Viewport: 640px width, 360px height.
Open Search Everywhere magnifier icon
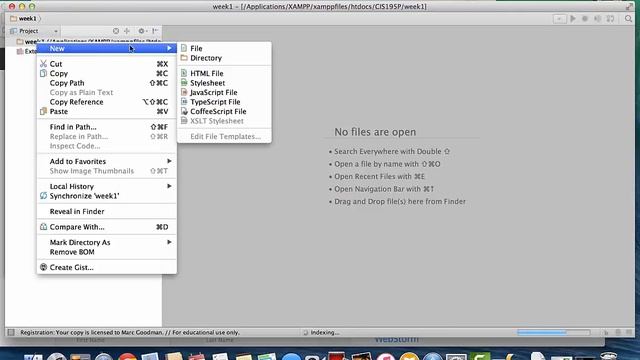(629, 18)
